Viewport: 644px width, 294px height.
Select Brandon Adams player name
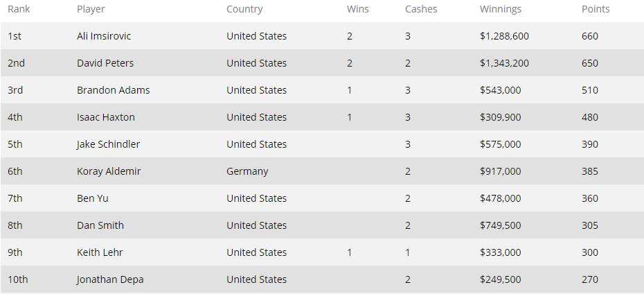click(x=114, y=90)
